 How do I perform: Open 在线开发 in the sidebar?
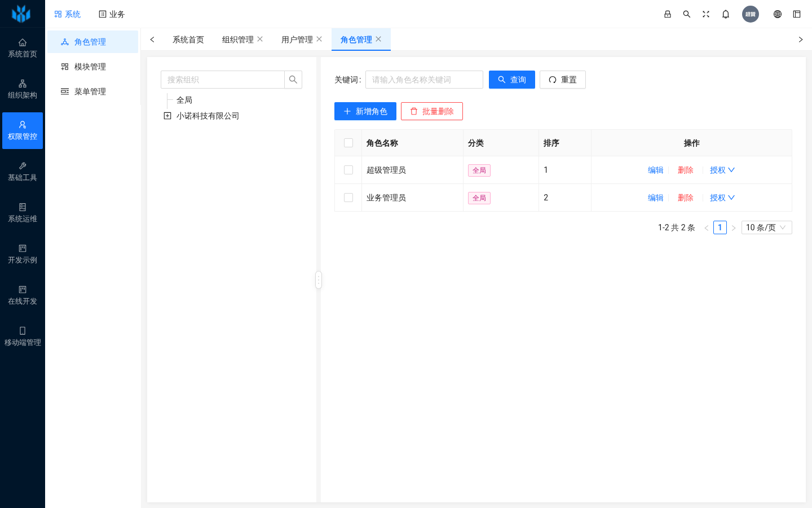[x=23, y=296]
